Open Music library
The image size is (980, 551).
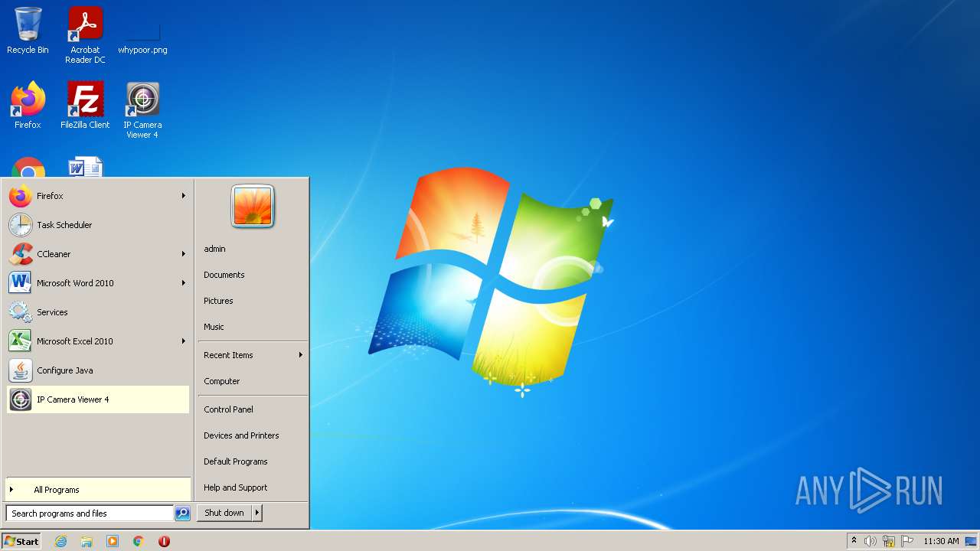(253, 327)
